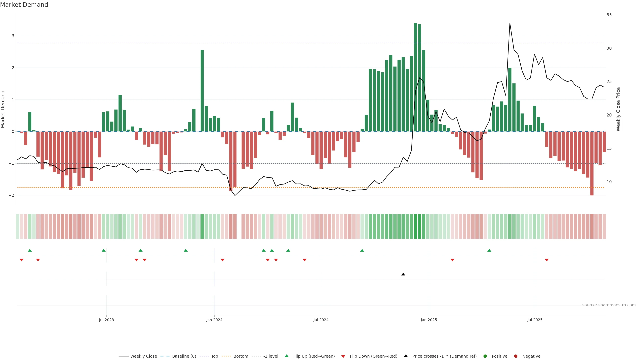Click the leftmost green flip-up triangle marker

[x=30, y=250]
